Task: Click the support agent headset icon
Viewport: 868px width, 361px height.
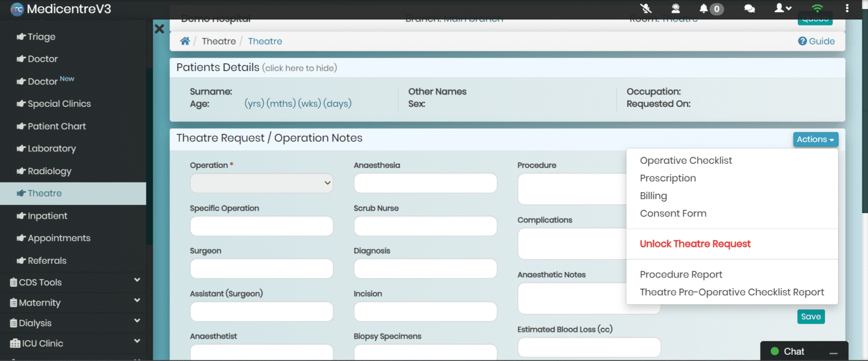Action: (x=675, y=8)
